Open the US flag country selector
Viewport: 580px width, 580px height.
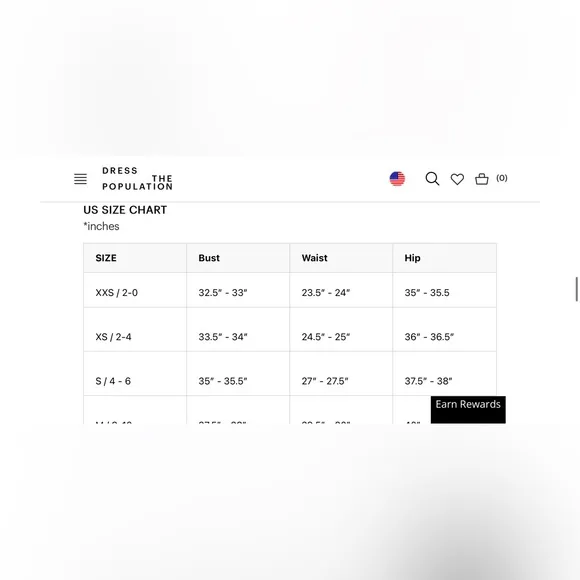tap(397, 179)
